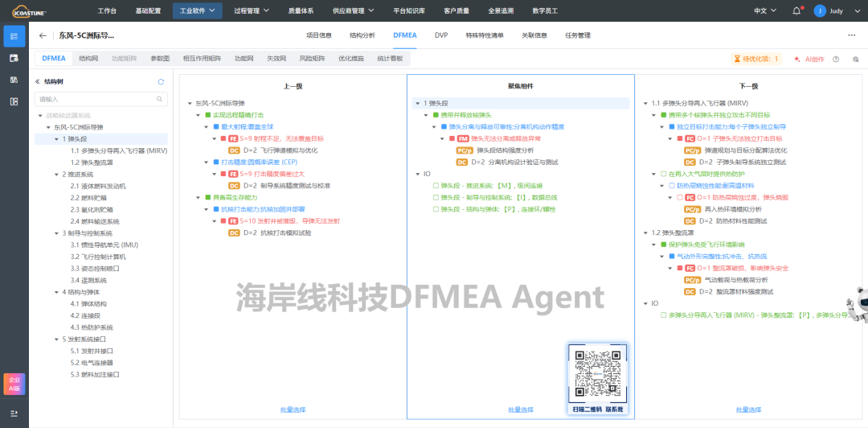This screenshot has width=868, height=428.
Task: Check box for O=1 防热层烧蚀过度
Action: (679, 197)
